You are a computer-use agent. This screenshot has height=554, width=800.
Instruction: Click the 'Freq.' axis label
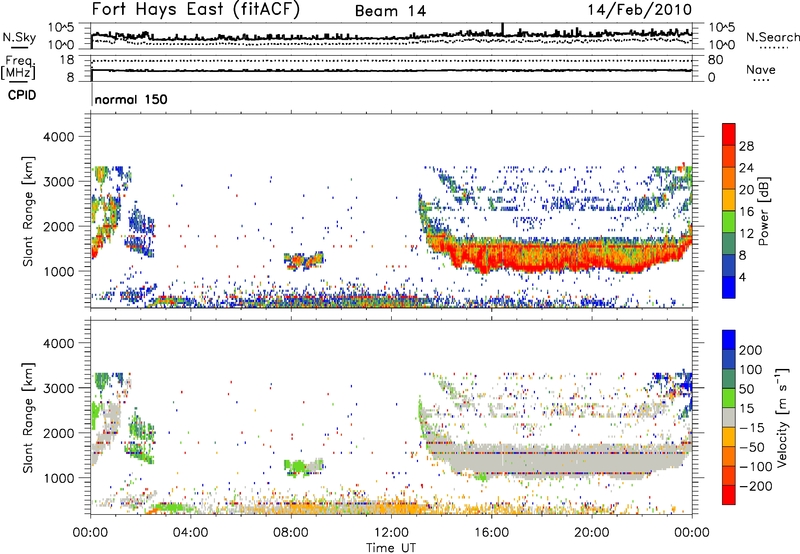point(20,61)
